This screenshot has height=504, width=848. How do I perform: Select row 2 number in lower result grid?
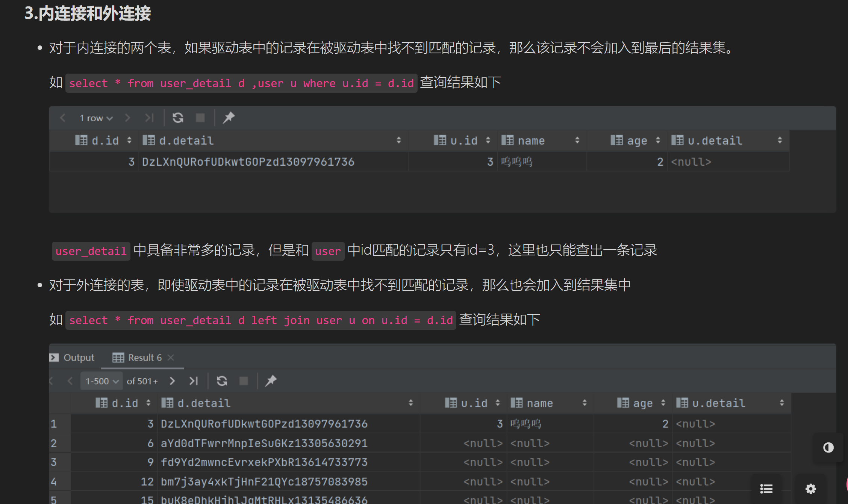(x=54, y=443)
